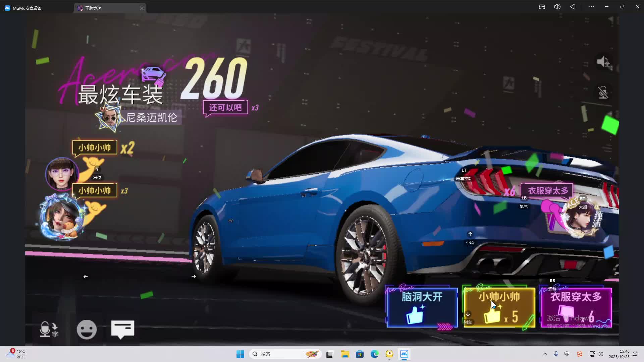
Task: Click the 脑洞大开 blue thumbs-up card
Action: [x=422, y=307]
